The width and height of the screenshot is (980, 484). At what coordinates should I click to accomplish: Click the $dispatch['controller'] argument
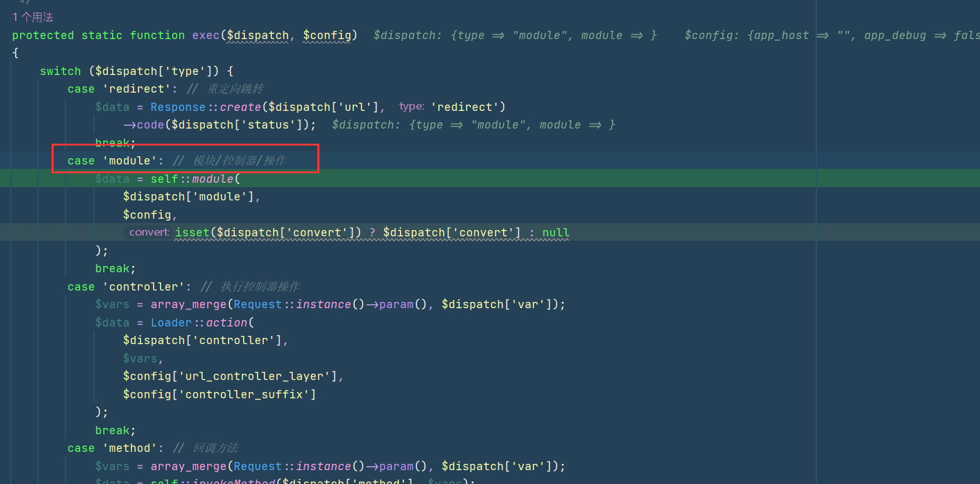point(203,340)
